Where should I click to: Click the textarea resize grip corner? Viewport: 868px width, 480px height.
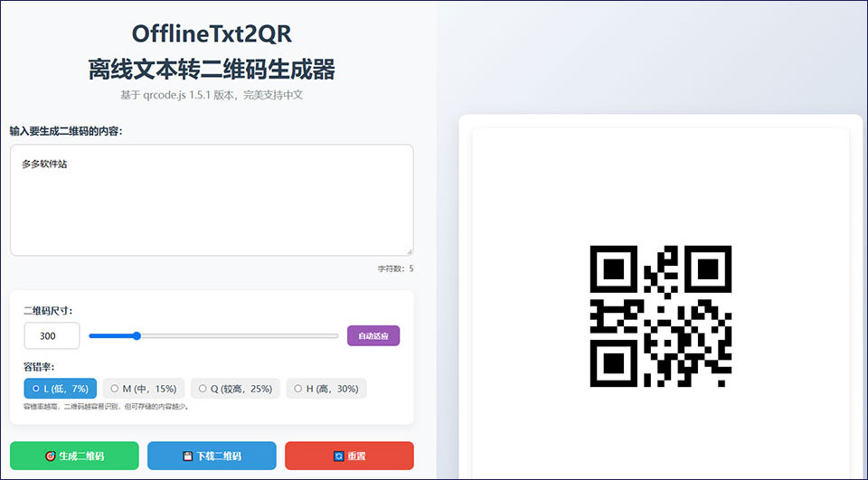coord(410,252)
